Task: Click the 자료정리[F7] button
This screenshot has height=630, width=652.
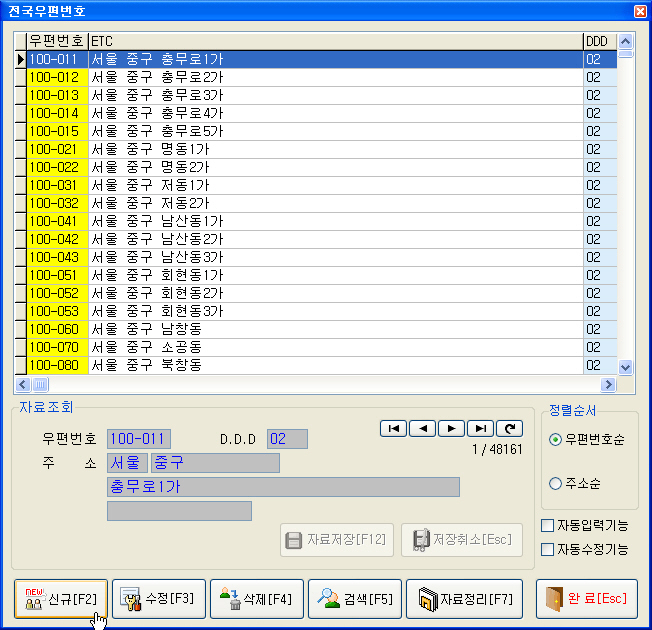Action: point(464,599)
